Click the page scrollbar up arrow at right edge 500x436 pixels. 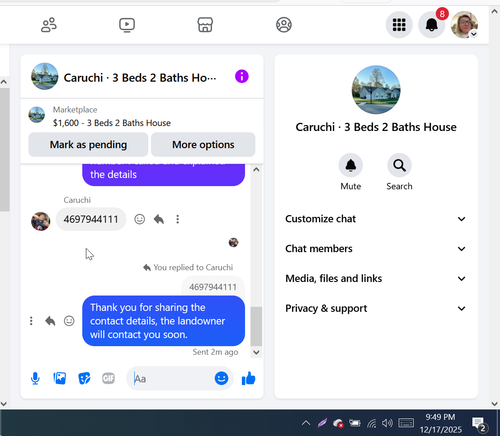(494, 11)
